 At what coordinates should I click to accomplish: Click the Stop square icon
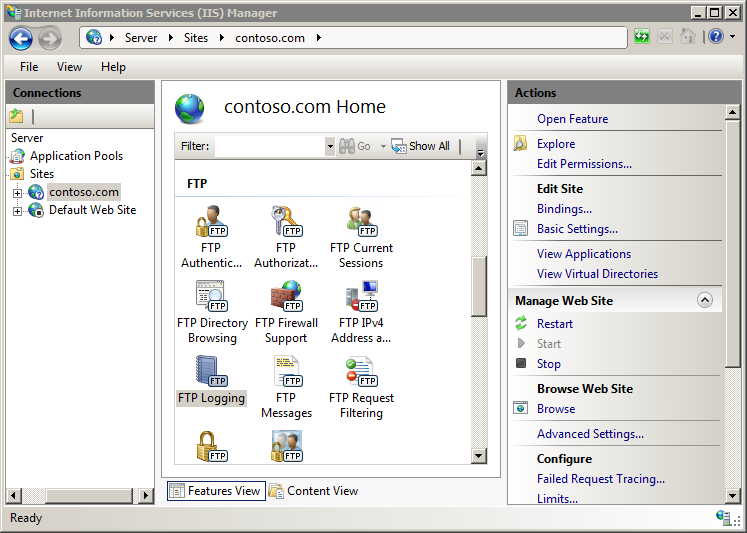pyautogui.click(x=521, y=363)
